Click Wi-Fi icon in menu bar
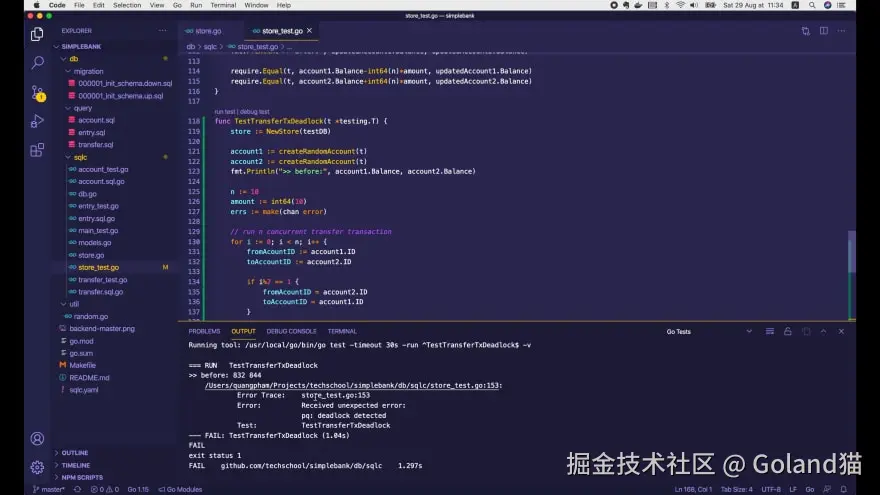 click(680, 5)
